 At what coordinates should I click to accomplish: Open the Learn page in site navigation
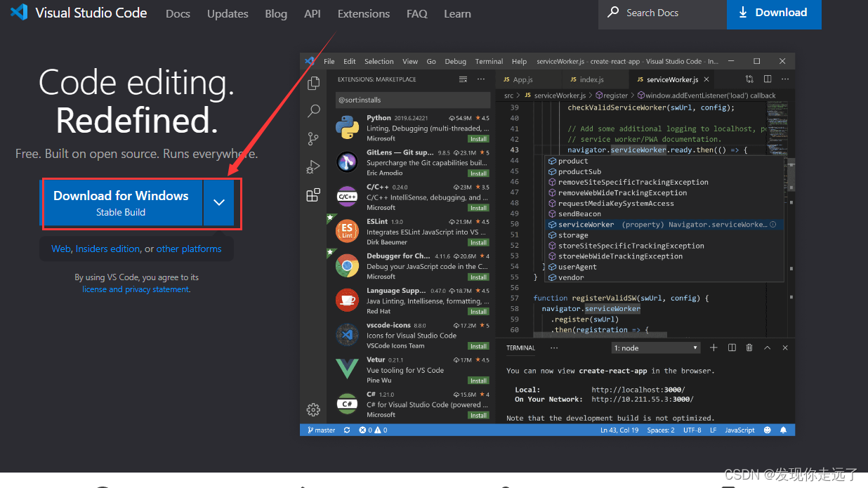pos(457,13)
